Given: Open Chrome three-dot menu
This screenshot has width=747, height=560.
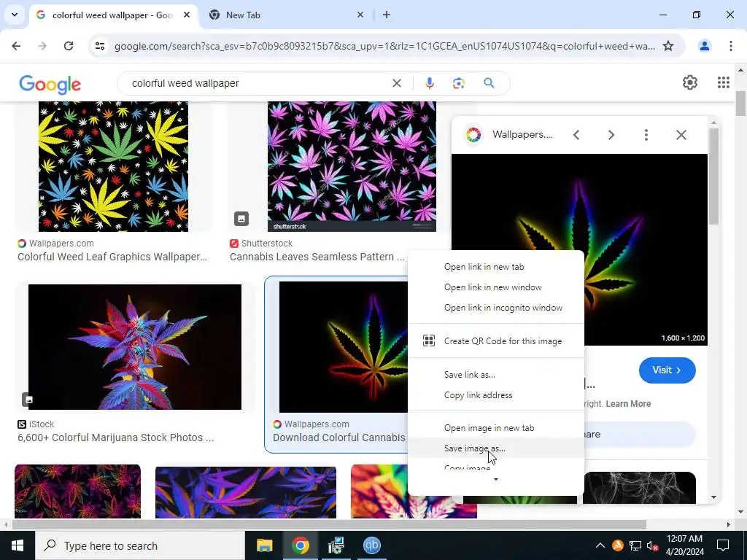Looking at the screenshot, I should click(x=731, y=46).
